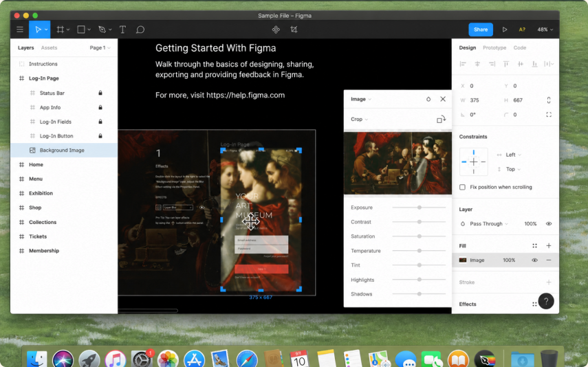
Task: Select the Background Image layer
Action: [x=64, y=151]
